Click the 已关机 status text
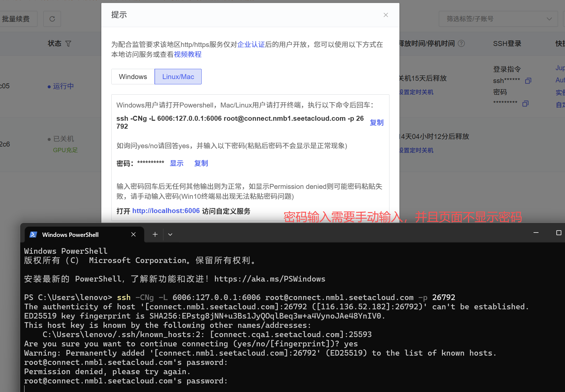The height and width of the screenshot is (392, 565). (64, 139)
